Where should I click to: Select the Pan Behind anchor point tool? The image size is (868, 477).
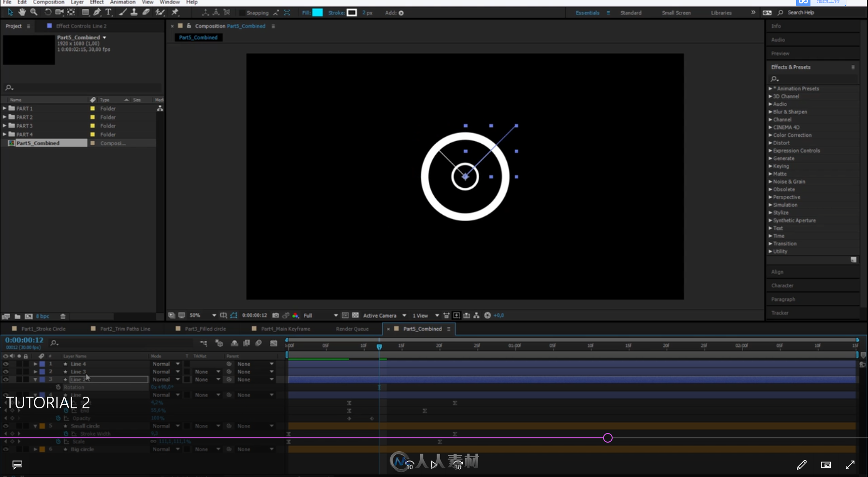coord(71,12)
